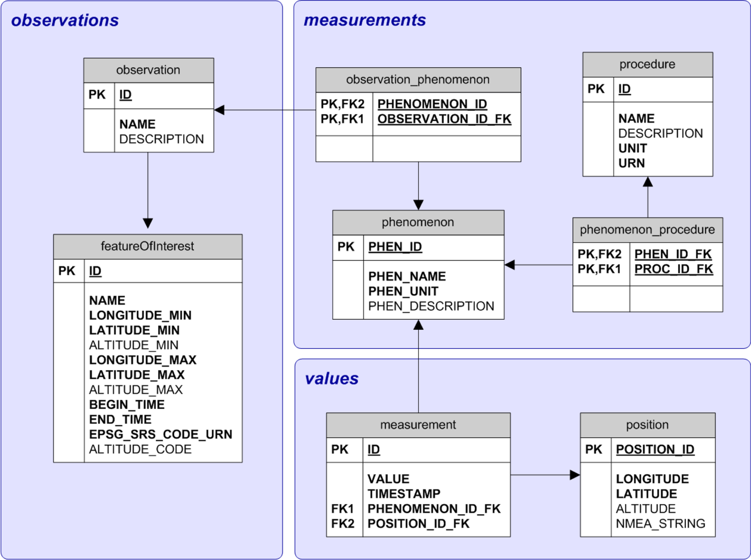The image size is (751, 560).
Task: Click the POSITION_ID primary key field
Action: click(x=655, y=450)
